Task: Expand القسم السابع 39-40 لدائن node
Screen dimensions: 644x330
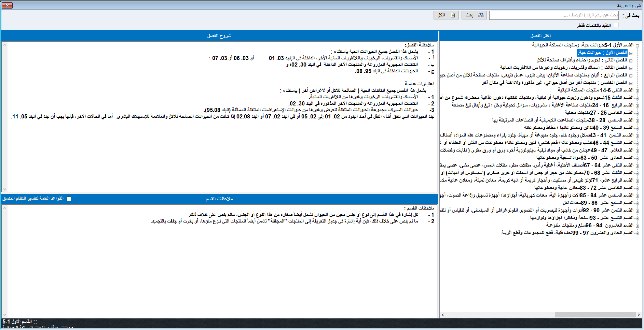Action: (x=637, y=128)
